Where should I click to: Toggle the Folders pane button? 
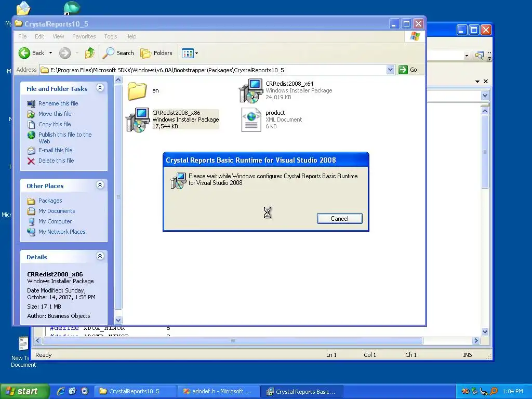click(156, 53)
